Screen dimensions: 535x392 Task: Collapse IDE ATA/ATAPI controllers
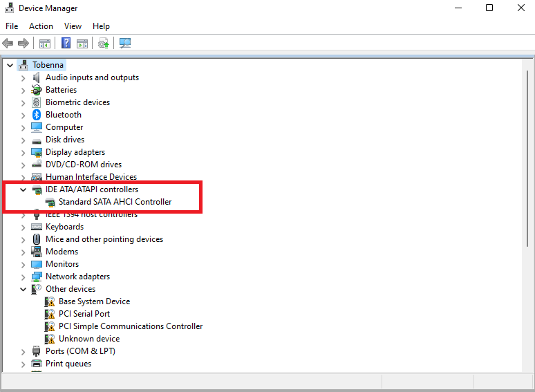(x=23, y=189)
